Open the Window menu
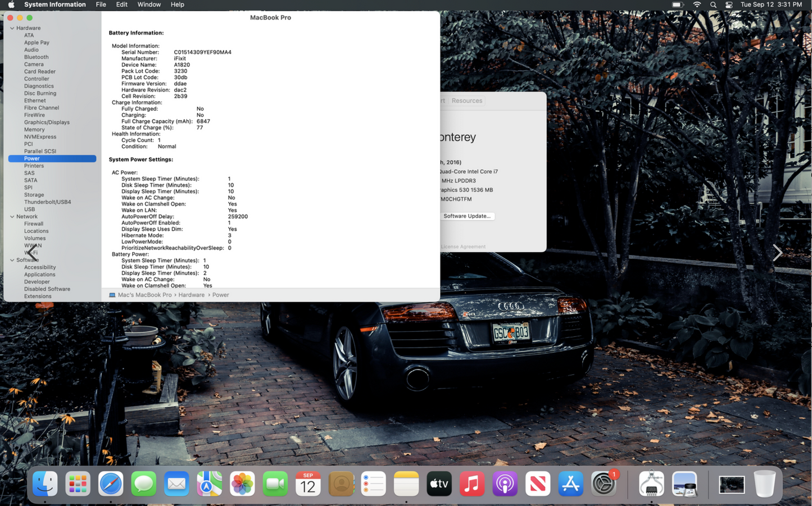 pyautogui.click(x=149, y=4)
